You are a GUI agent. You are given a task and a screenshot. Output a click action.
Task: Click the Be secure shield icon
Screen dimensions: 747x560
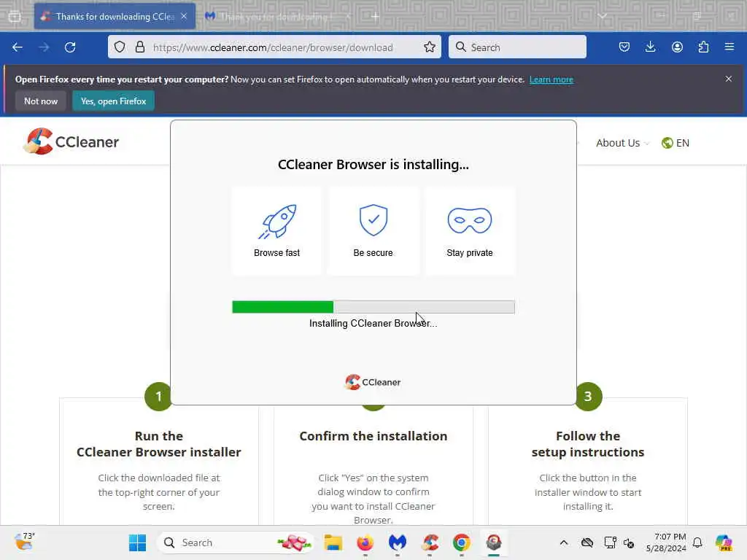point(373,220)
